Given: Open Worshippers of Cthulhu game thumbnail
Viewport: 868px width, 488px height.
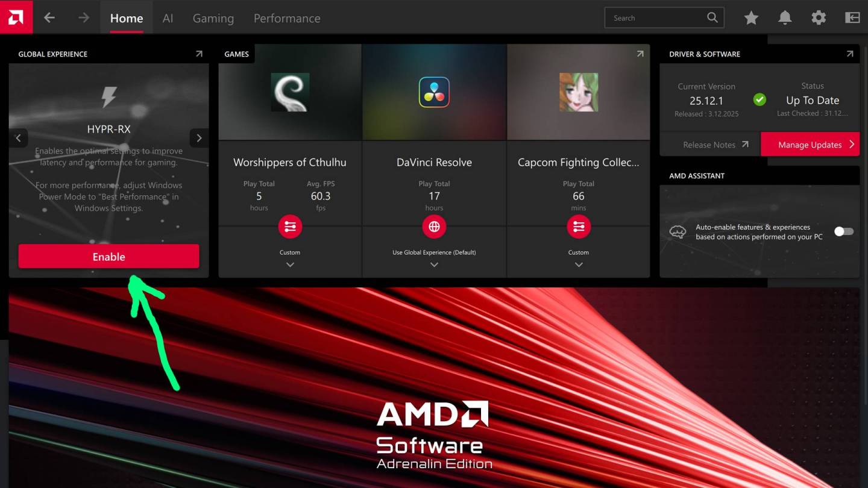Looking at the screenshot, I should (x=290, y=92).
